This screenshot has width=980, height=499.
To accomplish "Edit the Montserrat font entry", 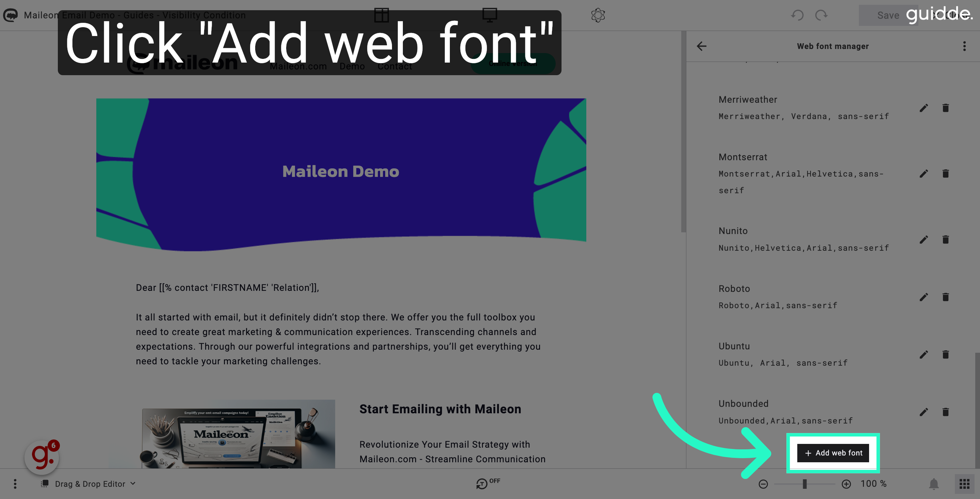I will pos(924,174).
